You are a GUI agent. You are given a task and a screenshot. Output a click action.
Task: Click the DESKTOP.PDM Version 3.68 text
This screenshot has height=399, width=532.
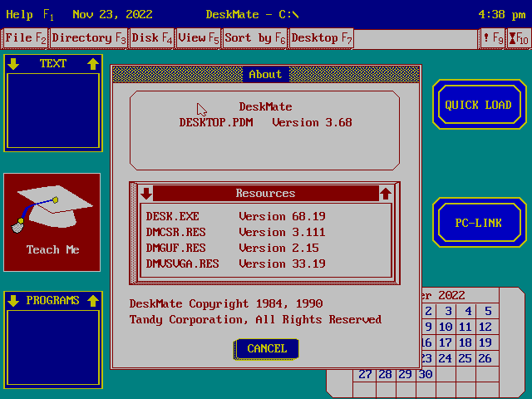coord(265,122)
